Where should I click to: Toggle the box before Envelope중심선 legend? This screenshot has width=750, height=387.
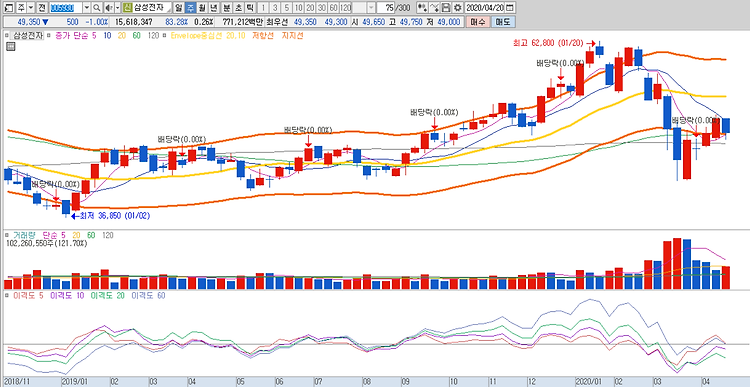pyautogui.click(x=164, y=35)
